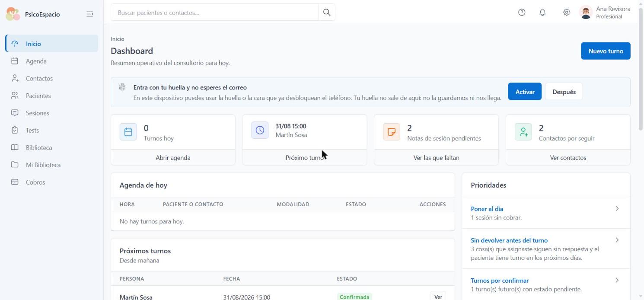Viewport: 644px width, 300px height.
Task: Click the PERSONA column header
Action: pyautogui.click(x=132, y=279)
